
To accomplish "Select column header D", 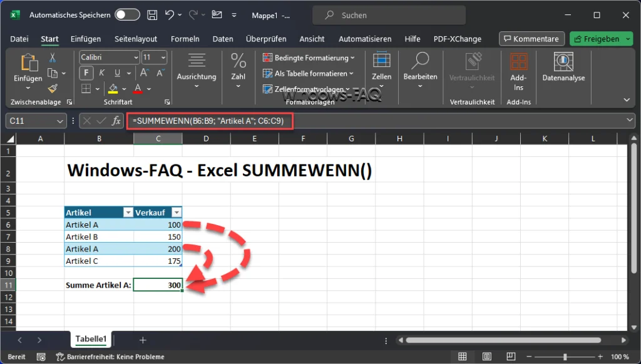I will click(206, 139).
